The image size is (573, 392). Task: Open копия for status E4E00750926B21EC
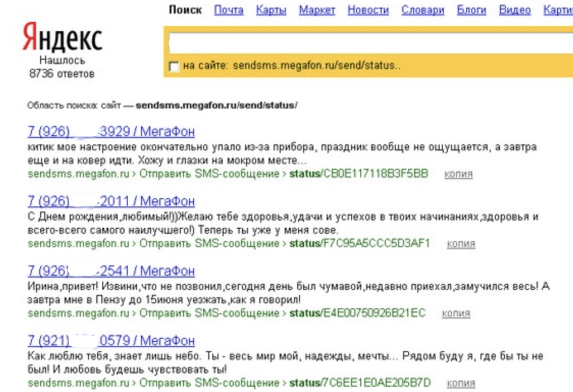coord(456,313)
